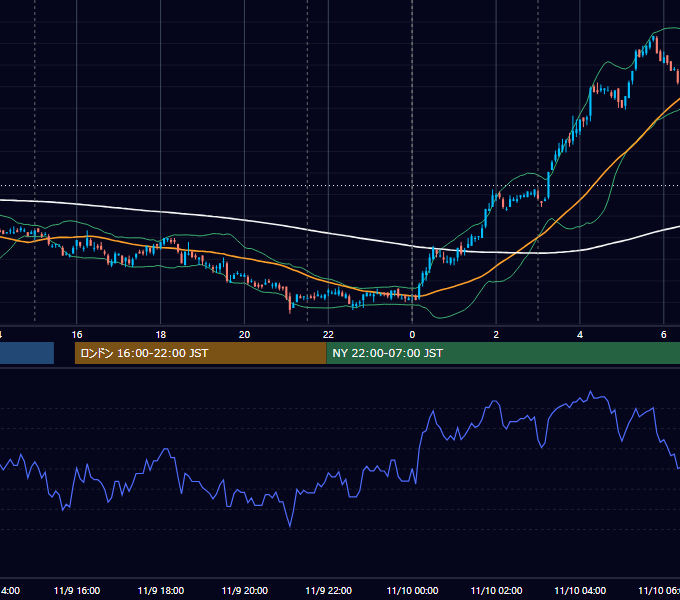Select the 11/9 18:00 date label
680x600 pixels.
(161, 590)
